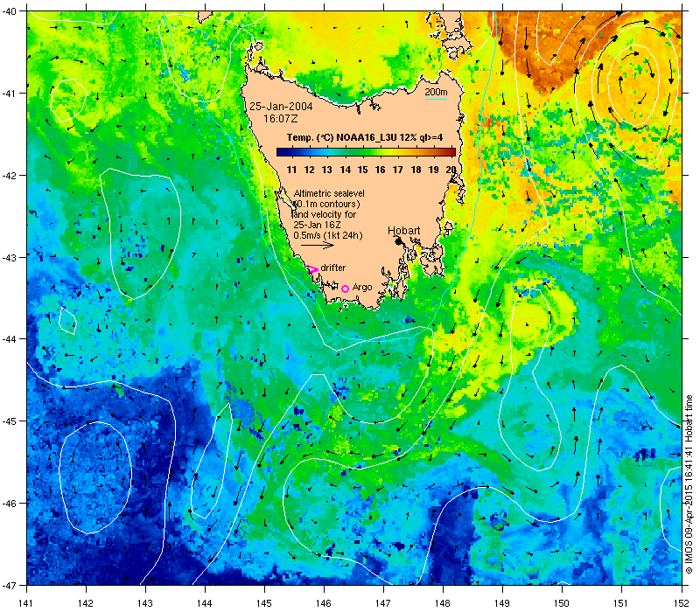Click the latitude axis label '-46'
The height and width of the screenshot is (612, 700).
point(10,504)
